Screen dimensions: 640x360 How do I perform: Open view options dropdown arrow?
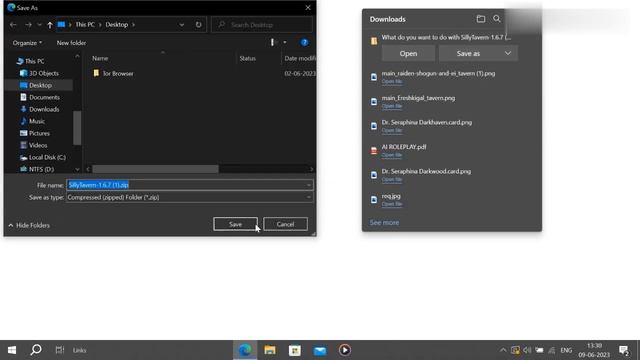[284, 42]
